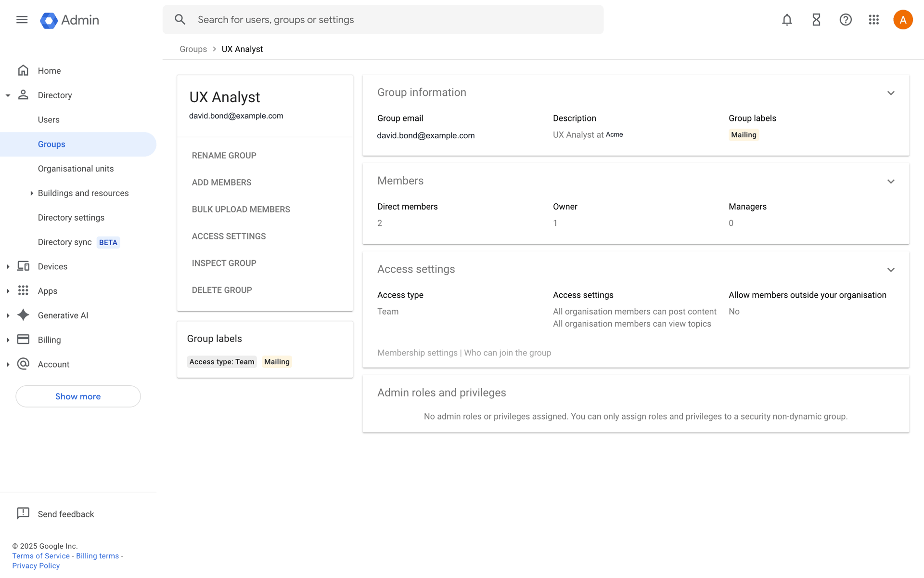Image resolution: width=924 pixels, height=578 pixels.
Task: Click the Devices icon in sidebar
Action: (x=23, y=266)
